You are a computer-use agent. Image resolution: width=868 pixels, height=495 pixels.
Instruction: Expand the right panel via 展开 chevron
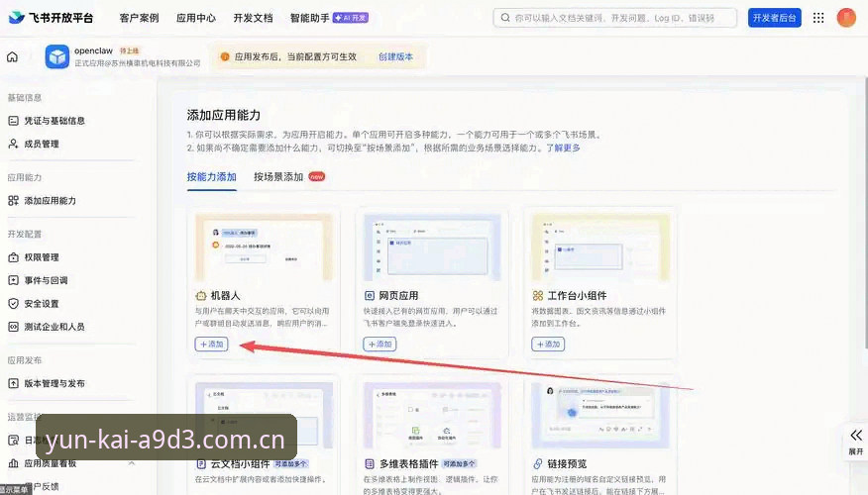point(856,436)
